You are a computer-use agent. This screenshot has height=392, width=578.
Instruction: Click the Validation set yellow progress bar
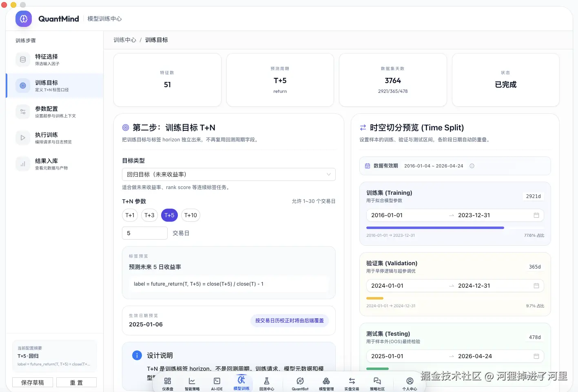click(375, 298)
